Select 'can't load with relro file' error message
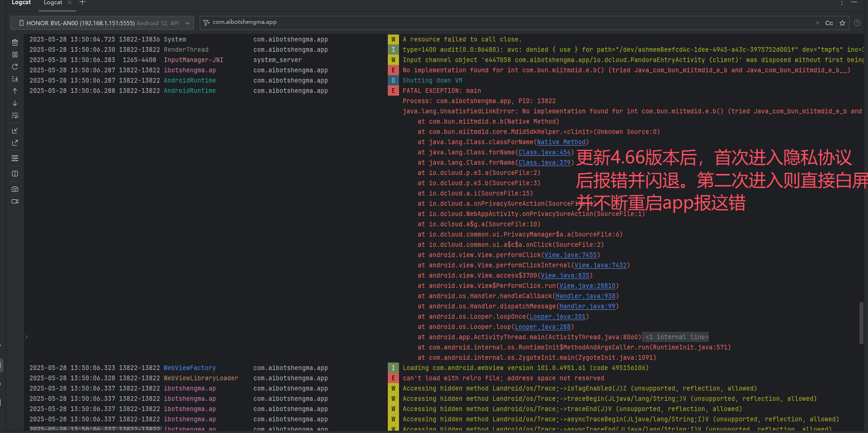868x433 pixels. (x=503, y=378)
